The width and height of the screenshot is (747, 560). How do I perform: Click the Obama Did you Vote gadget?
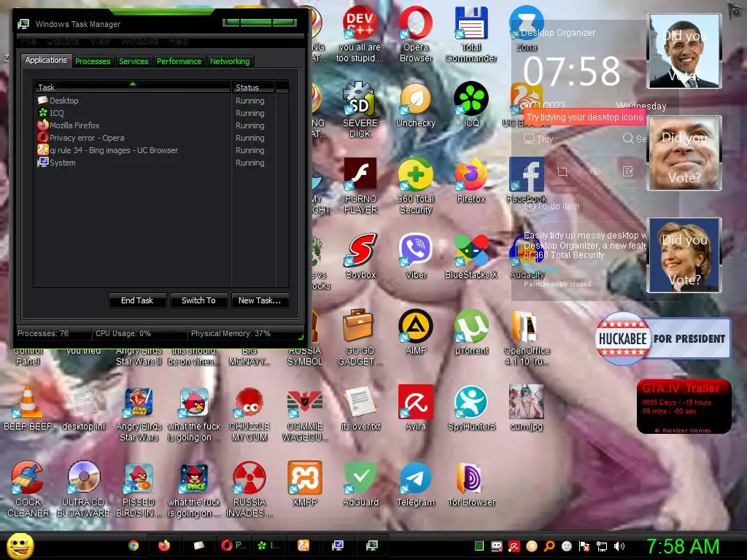pyautogui.click(x=684, y=51)
